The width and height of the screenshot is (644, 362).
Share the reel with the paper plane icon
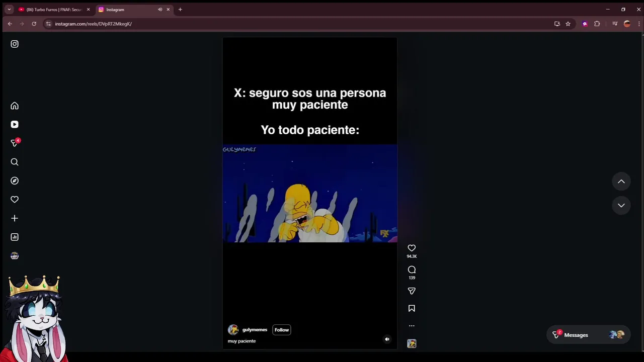pos(412,291)
